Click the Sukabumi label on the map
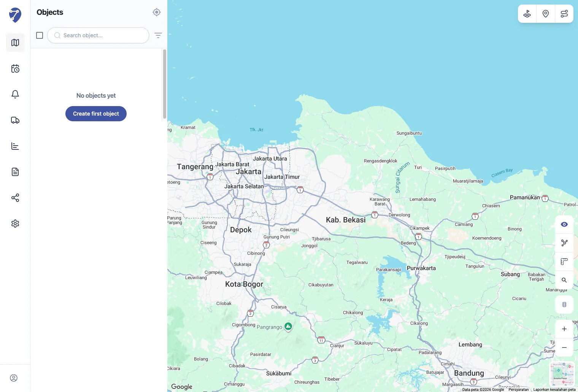This screenshot has height=392, width=578. (x=279, y=373)
